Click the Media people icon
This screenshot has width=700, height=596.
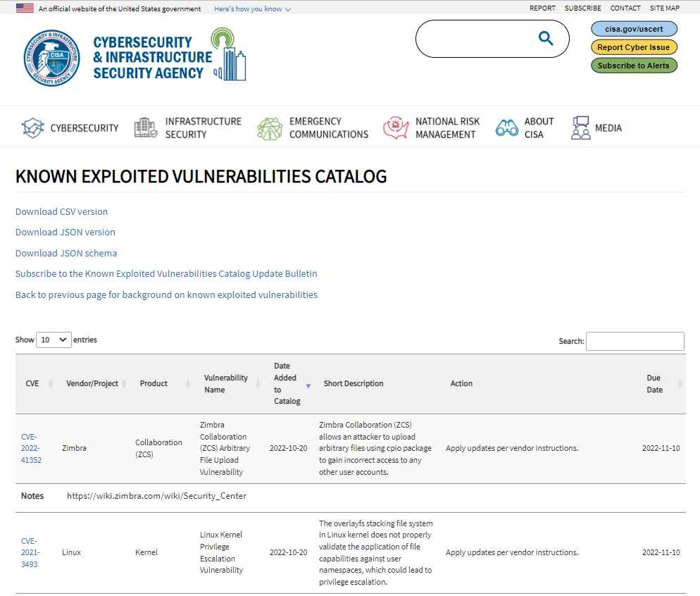coord(580,128)
